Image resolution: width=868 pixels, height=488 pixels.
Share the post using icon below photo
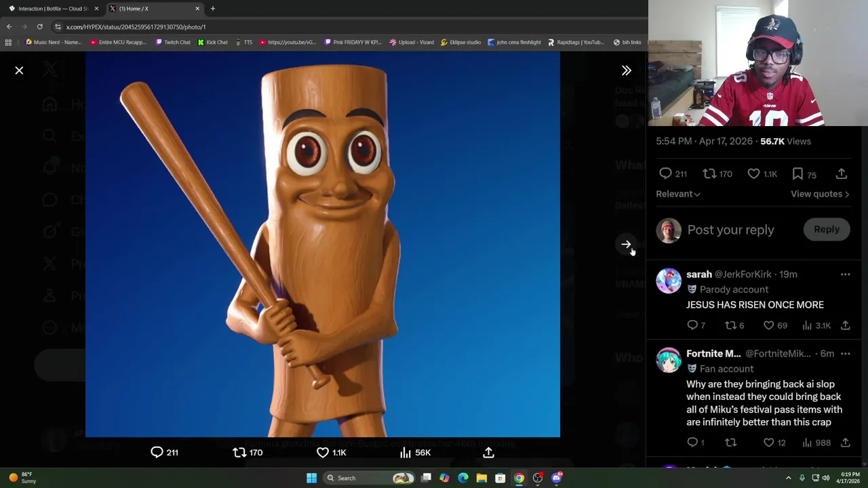pos(488,452)
